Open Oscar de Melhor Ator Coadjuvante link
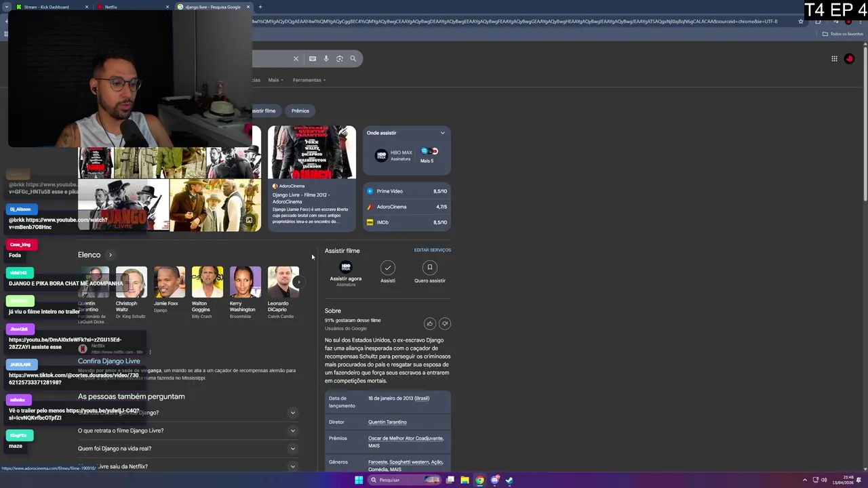This screenshot has width=868, height=488. [x=406, y=439]
